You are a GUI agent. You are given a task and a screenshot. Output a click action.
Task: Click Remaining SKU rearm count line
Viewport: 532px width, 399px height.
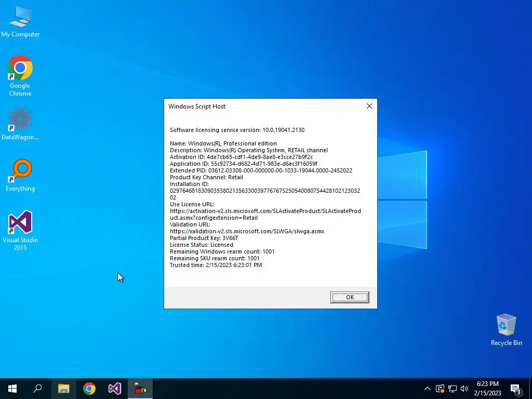(x=215, y=258)
